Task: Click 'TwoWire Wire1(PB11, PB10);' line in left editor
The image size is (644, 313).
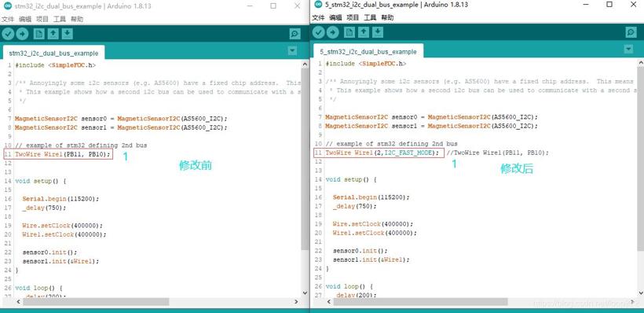Action: point(63,154)
